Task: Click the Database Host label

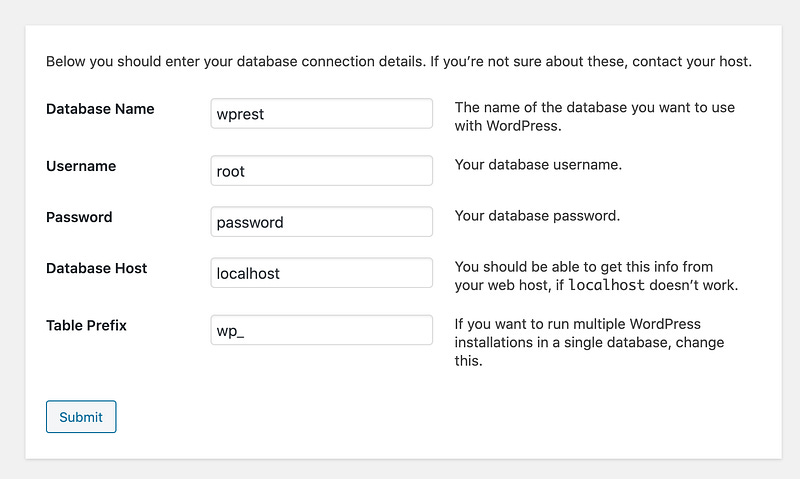Action: pyautogui.click(x=96, y=268)
